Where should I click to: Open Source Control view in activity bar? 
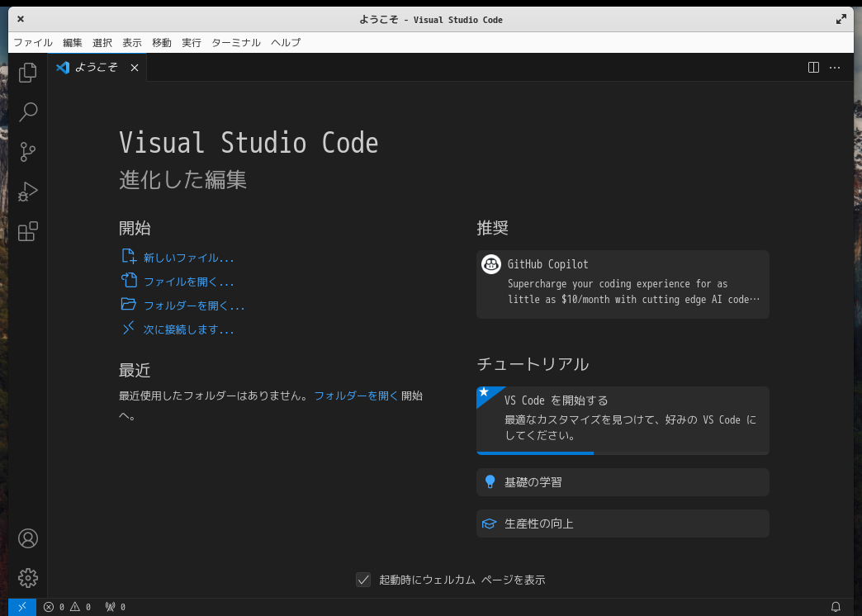click(x=27, y=152)
